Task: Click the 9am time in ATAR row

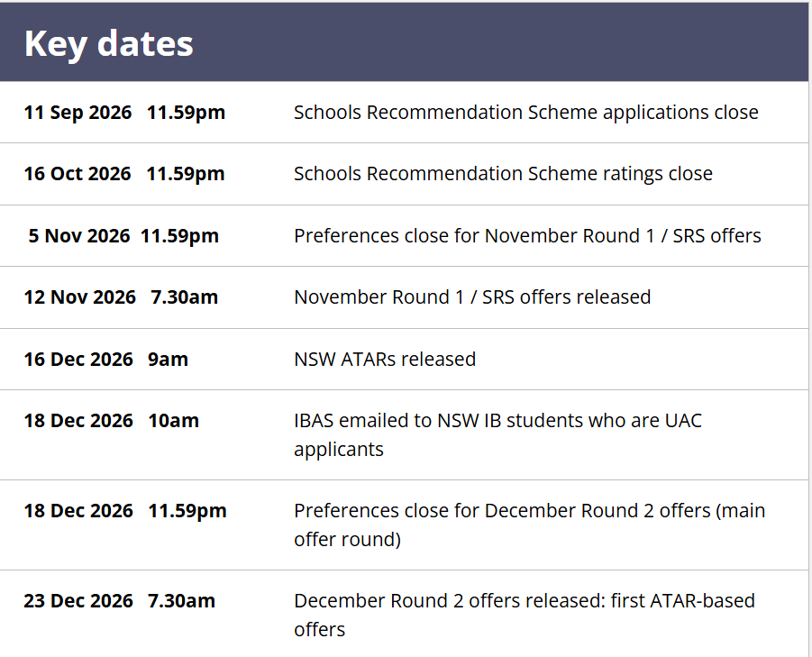Action: point(168,360)
